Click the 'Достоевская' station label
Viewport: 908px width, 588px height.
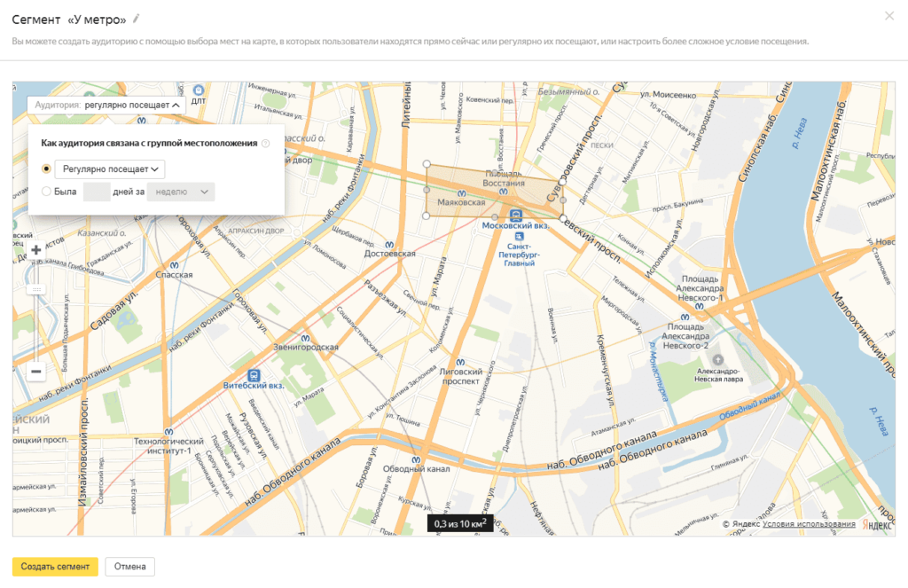click(390, 254)
